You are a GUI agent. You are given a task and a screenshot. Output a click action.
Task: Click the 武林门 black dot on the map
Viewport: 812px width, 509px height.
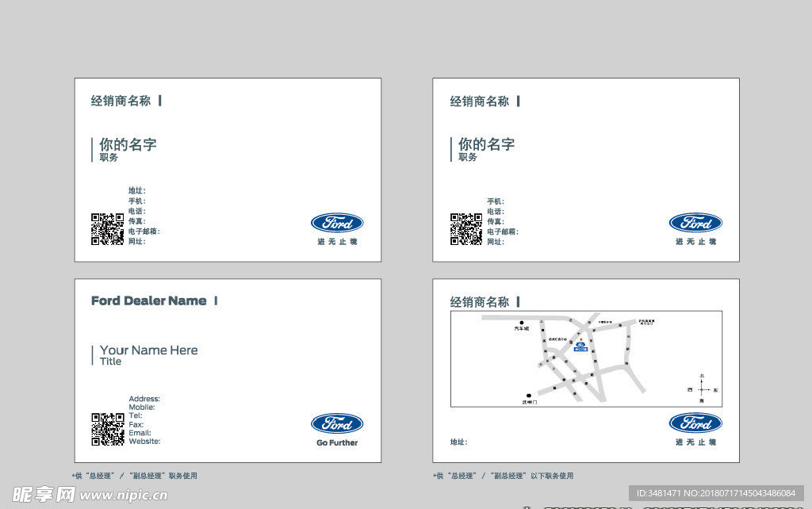tap(529, 396)
